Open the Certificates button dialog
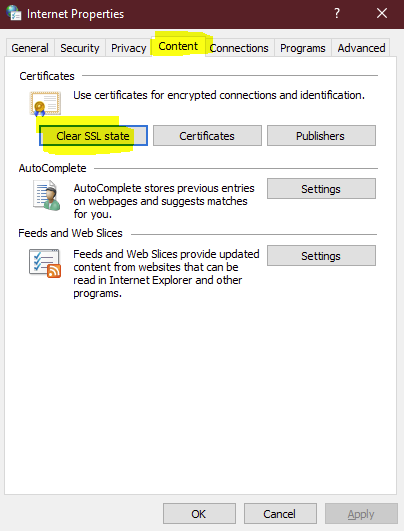The height and width of the screenshot is (531, 404). point(207,136)
